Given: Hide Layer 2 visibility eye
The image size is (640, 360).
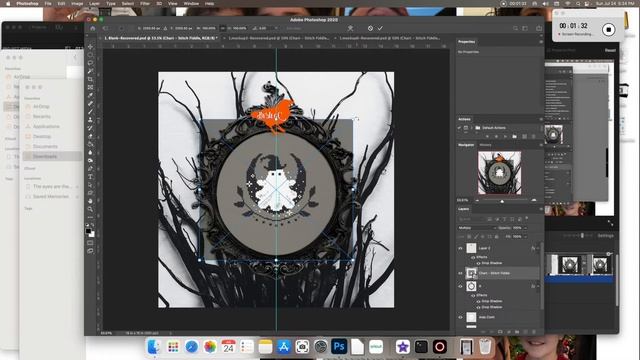Looking at the screenshot, I should [460, 248].
